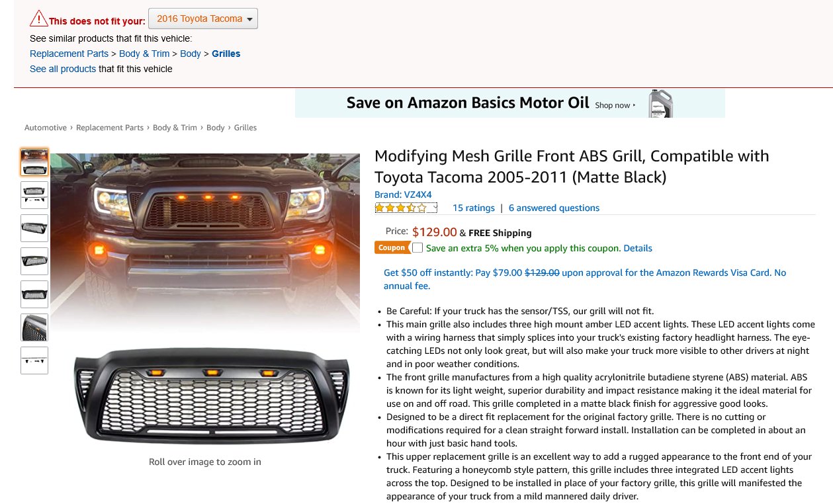The height and width of the screenshot is (504, 833).
Task: Click the Brand: VZ4X4 link
Action: 403,194
